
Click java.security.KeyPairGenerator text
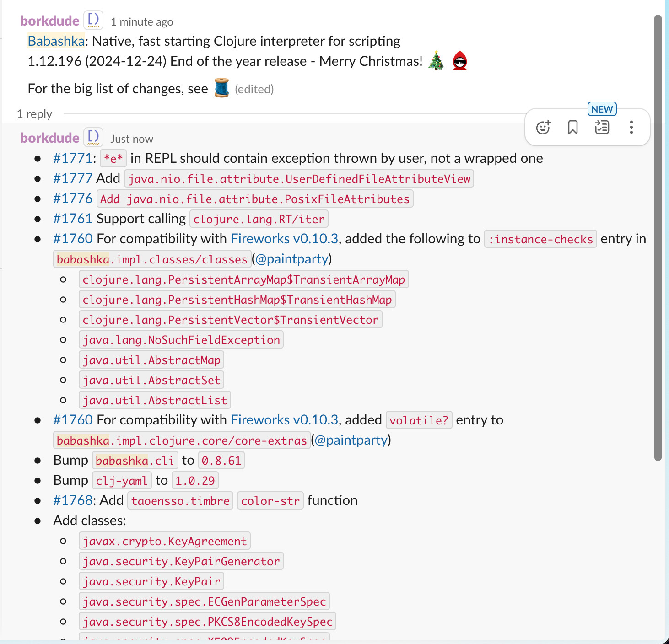181,561
